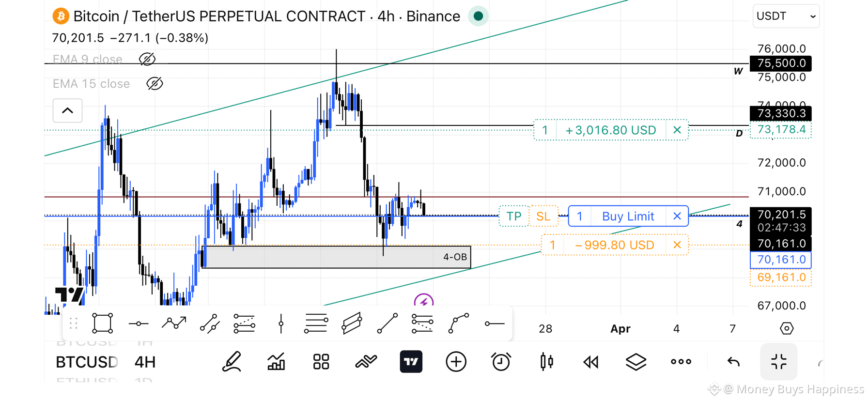Select the horizontal ray tool
Image resolution: width=868 pixels, height=401 pixels.
(495, 324)
